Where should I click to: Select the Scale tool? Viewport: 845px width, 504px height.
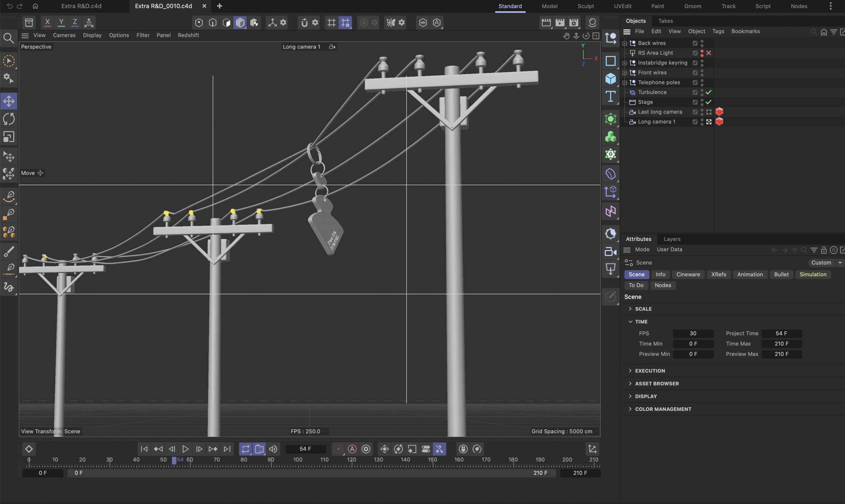(x=9, y=137)
